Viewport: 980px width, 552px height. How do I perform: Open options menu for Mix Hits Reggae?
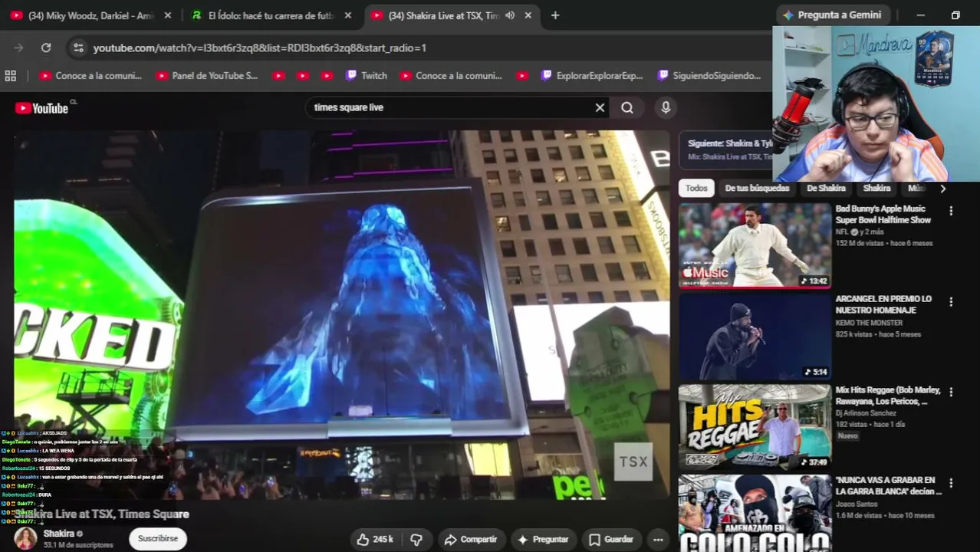point(951,392)
